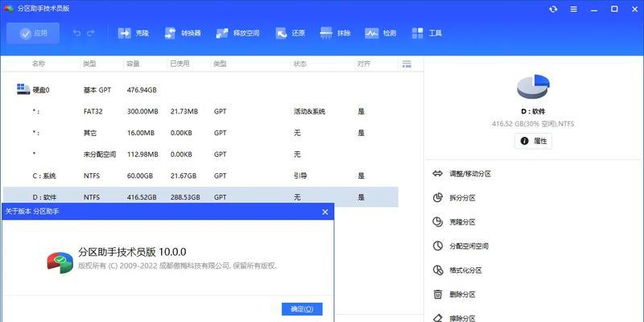Click the app logo in title bar
The image size is (644, 322).
point(9,9)
